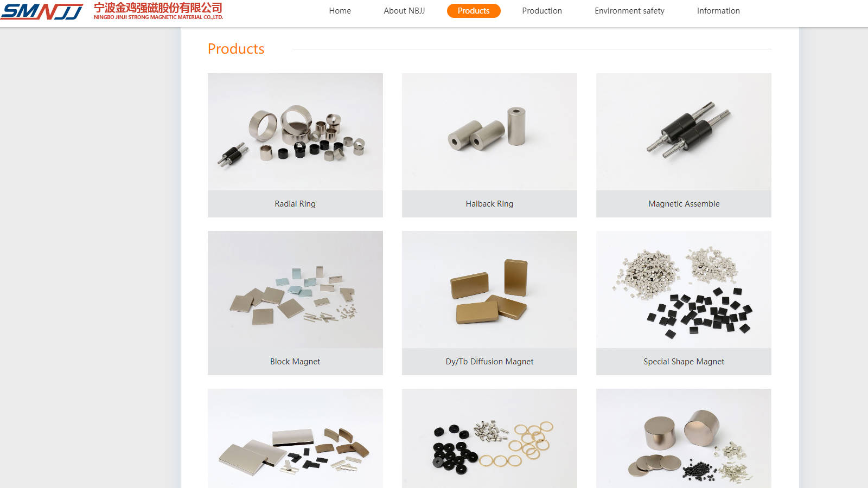Open Special Shape Magnet product image
This screenshot has width=868, height=488.
pyautogui.click(x=684, y=290)
